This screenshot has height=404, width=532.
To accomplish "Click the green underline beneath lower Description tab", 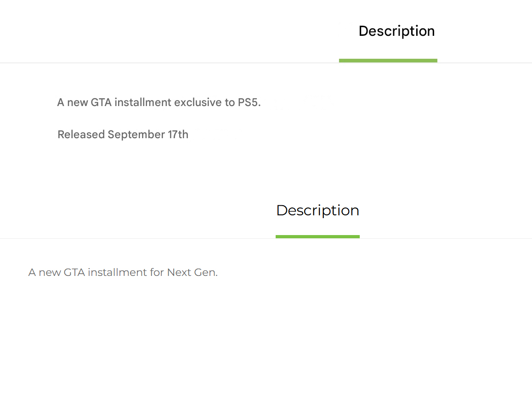I will coord(317,236).
